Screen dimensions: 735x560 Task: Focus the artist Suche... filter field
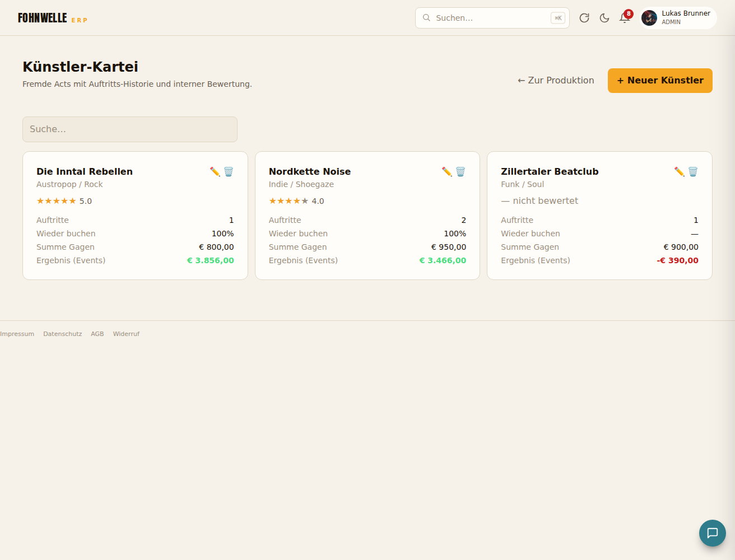(x=130, y=129)
